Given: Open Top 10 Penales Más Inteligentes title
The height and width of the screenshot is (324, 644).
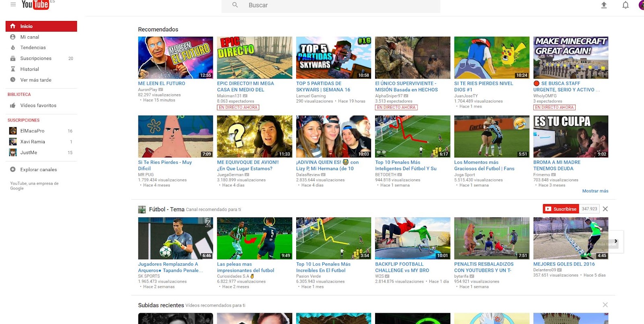Looking at the screenshot, I should (406, 165).
